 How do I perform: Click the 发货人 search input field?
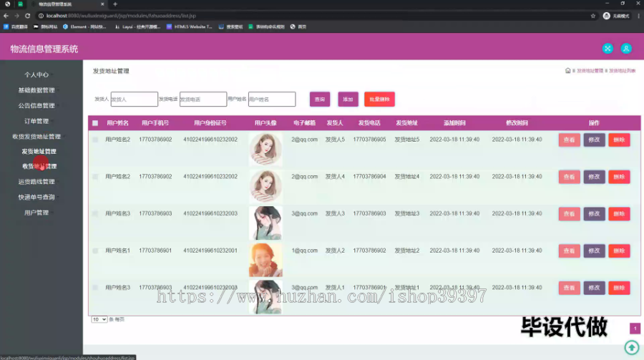pyautogui.click(x=135, y=99)
